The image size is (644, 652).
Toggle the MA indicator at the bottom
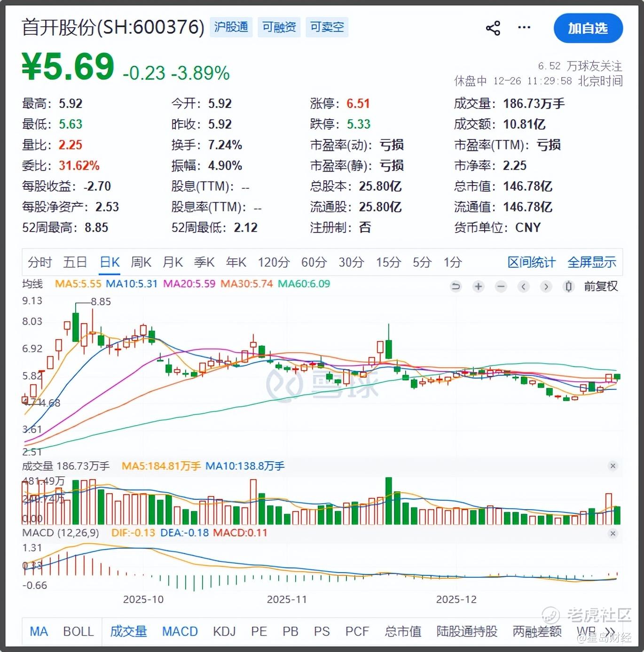click(x=39, y=632)
